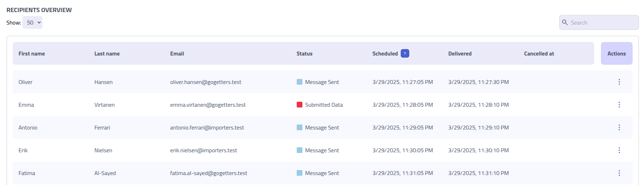Sort by Delivered column header
The width and height of the screenshot is (644, 185).
460,54
